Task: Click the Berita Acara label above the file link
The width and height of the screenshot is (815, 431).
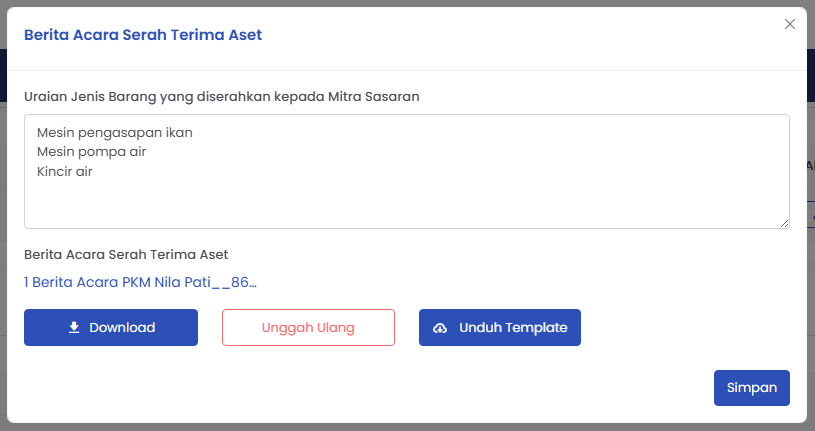Action: (x=126, y=254)
